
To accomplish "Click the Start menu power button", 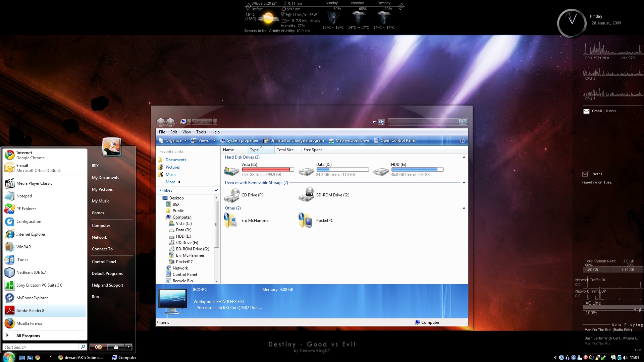I will 99,347.
